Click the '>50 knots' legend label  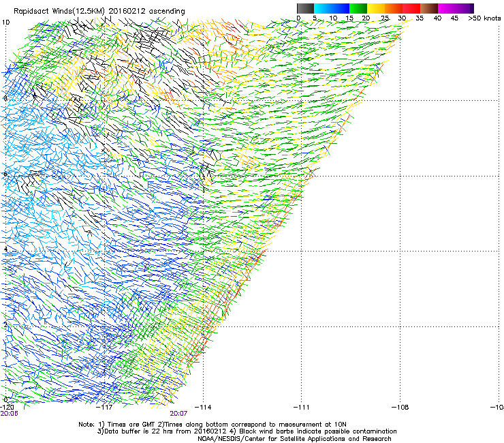coord(484,18)
